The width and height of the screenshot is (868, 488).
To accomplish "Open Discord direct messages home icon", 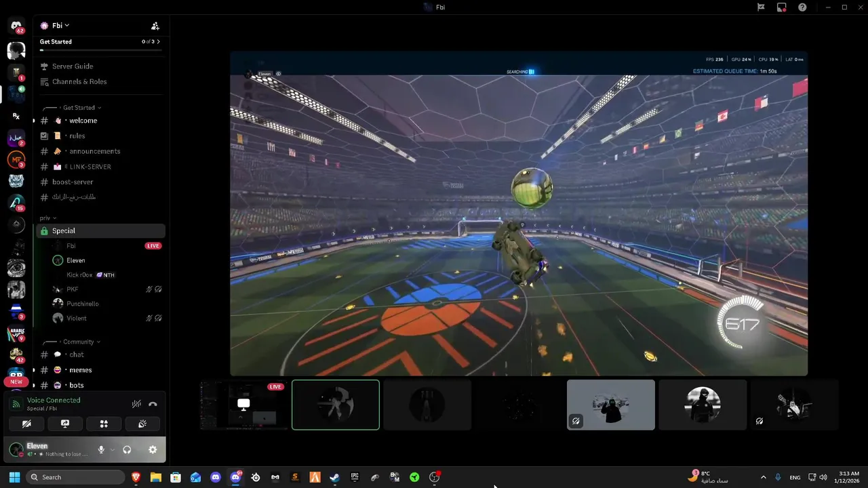I will pyautogui.click(x=16, y=26).
